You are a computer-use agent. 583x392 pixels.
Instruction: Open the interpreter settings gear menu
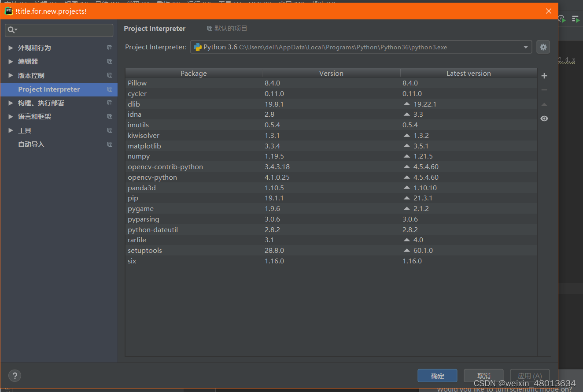pyautogui.click(x=543, y=47)
